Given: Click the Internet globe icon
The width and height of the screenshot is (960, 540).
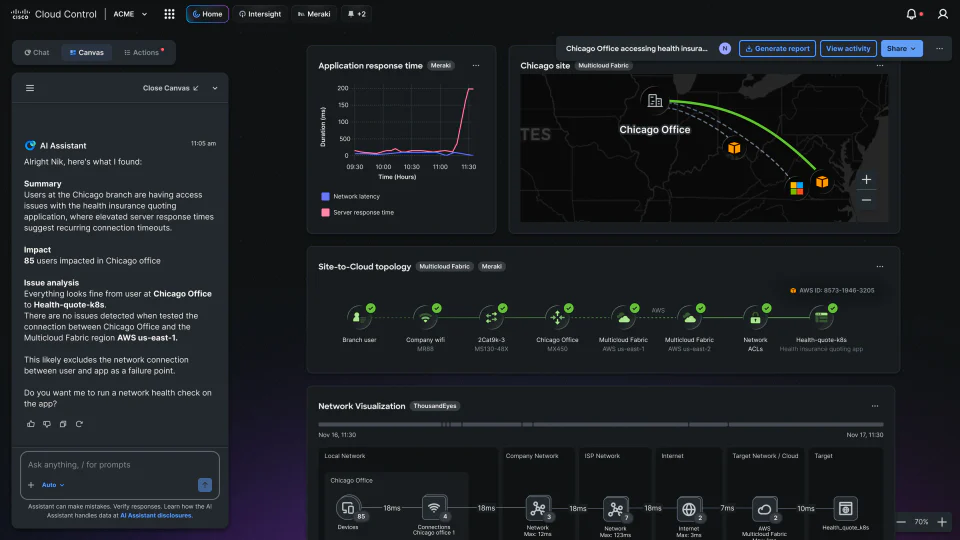Looking at the screenshot, I should tap(689, 509).
